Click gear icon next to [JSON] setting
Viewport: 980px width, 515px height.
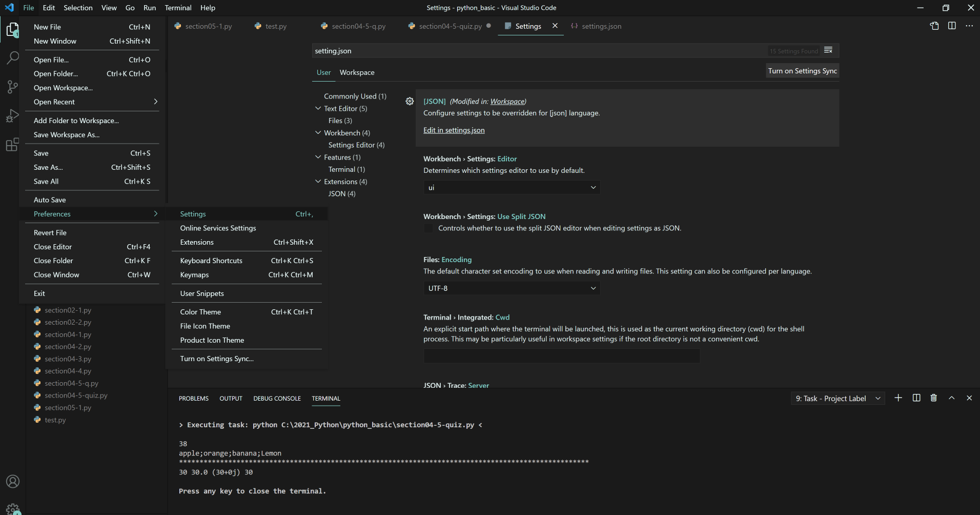(410, 102)
